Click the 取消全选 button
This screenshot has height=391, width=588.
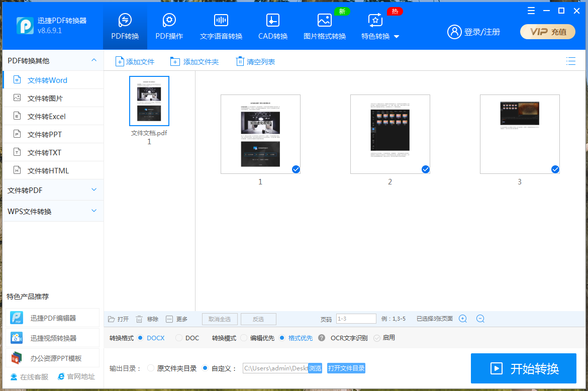point(220,319)
